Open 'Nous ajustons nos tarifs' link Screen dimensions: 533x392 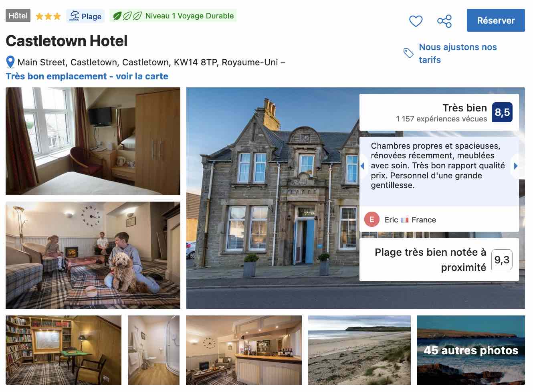(x=458, y=53)
